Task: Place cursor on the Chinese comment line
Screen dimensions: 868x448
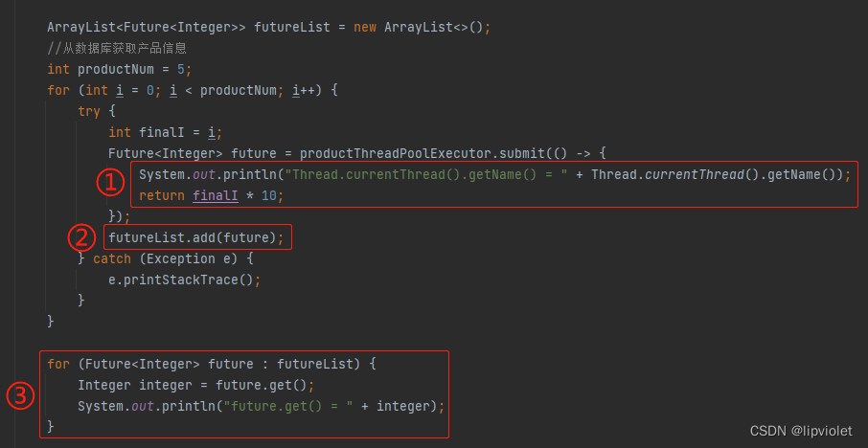Action: pos(117,49)
